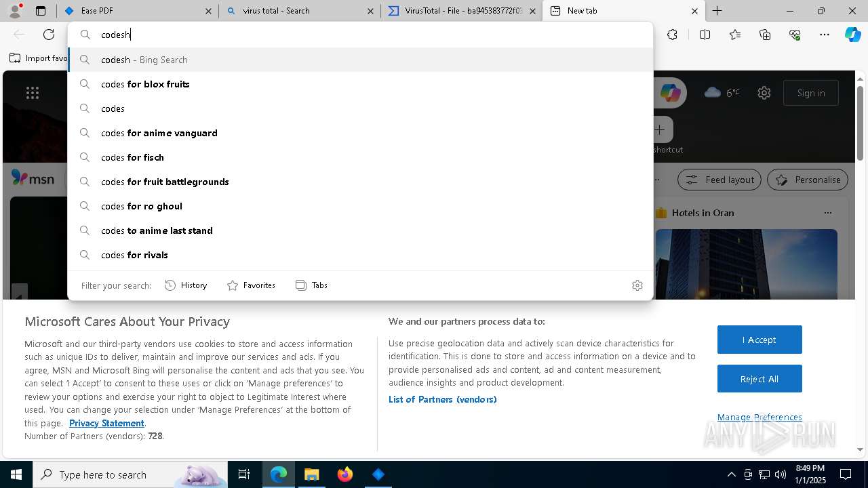Open new tab page settings gear

click(764, 93)
